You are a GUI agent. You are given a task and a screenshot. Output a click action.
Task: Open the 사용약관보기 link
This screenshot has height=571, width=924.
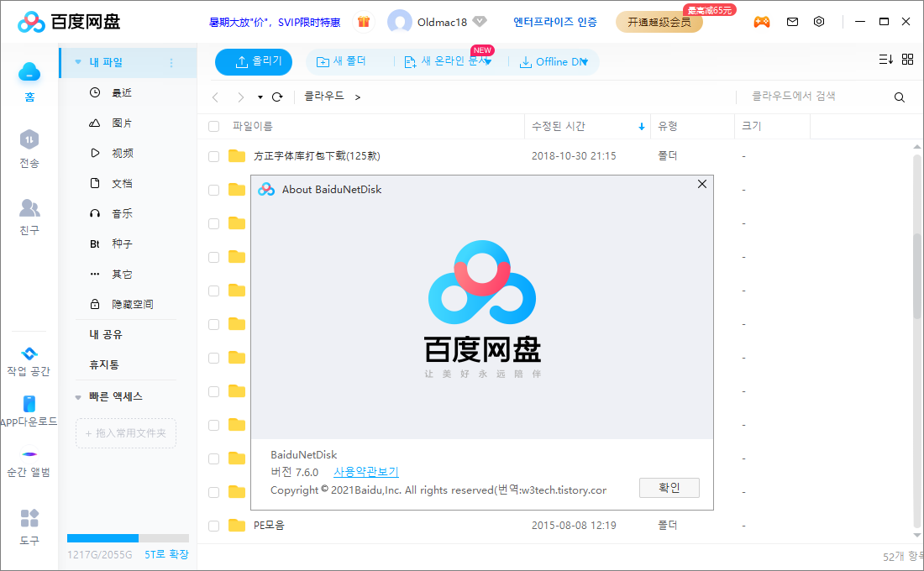coord(366,472)
